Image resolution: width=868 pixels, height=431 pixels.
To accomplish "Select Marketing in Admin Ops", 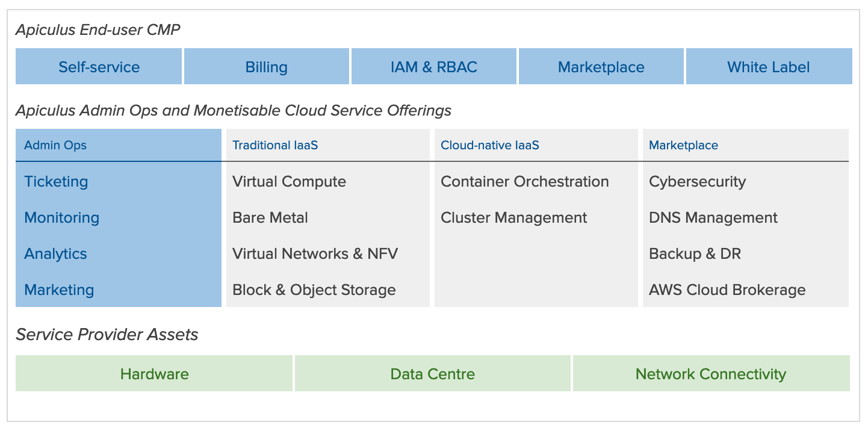I will (x=59, y=290).
